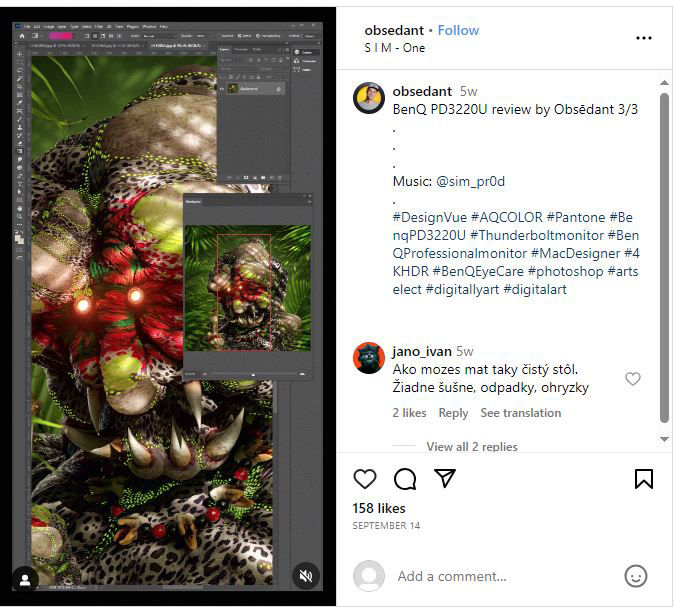The image size is (674, 609).
Task: Open the 'S I M - One' audio page
Action: [x=395, y=48]
